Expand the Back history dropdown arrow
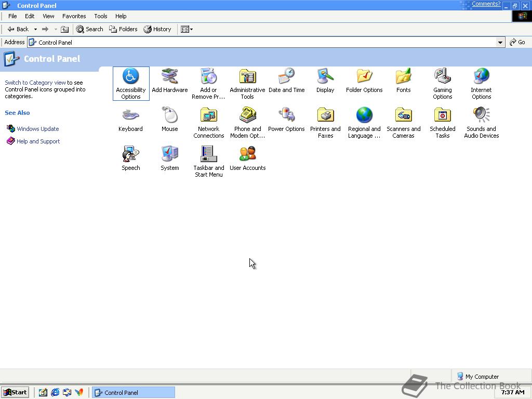532x399 pixels. [35, 29]
